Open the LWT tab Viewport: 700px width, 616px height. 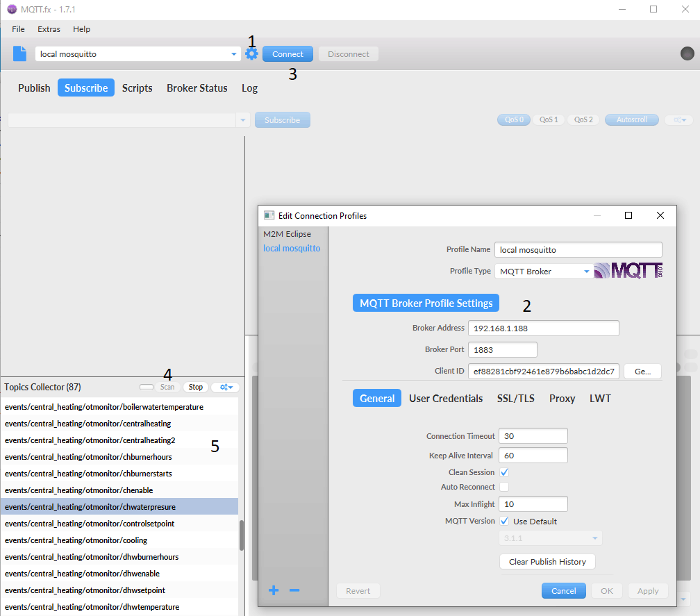click(x=600, y=398)
